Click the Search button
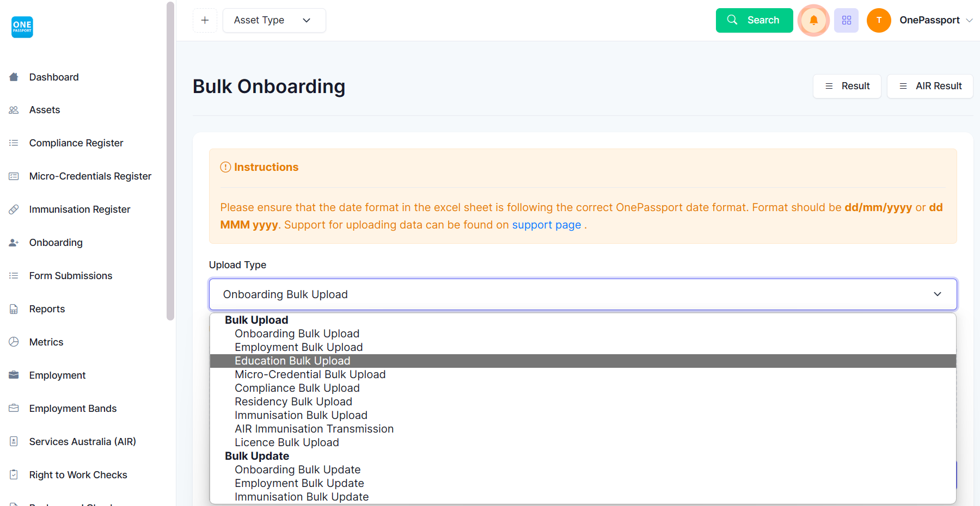The height and width of the screenshot is (506, 980). 754,20
